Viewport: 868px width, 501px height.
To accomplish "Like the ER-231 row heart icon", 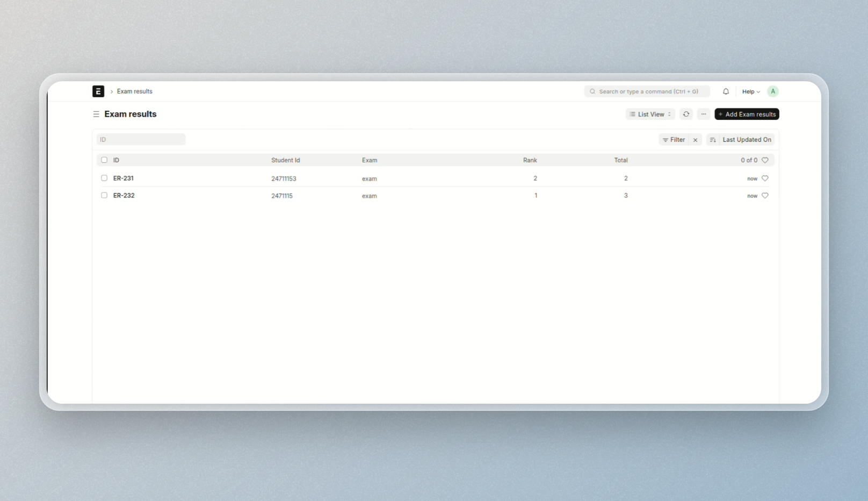I will 765,178.
